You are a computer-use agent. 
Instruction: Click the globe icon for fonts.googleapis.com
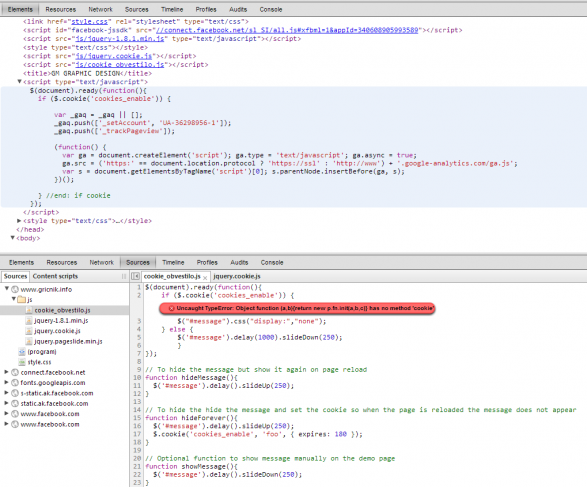pos(15,383)
